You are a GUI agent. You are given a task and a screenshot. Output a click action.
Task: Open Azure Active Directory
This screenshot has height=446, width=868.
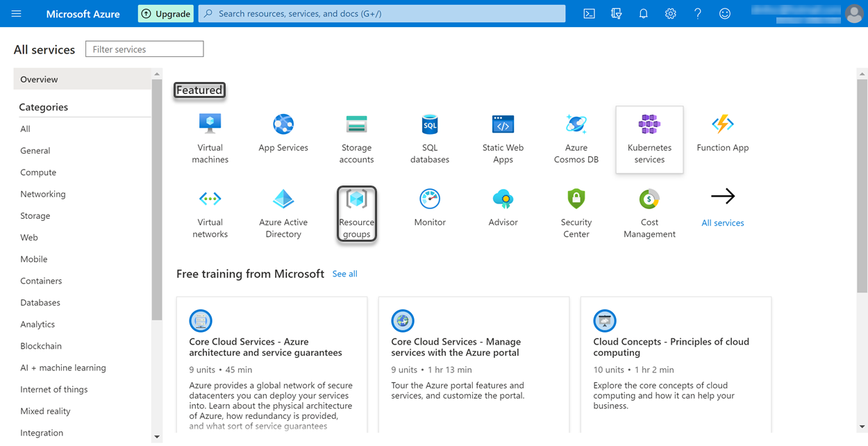coord(283,214)
